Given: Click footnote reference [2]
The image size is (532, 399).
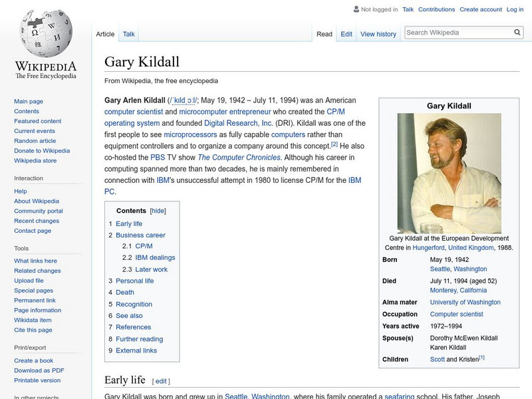Looking at the screenshot, I should (x=334, y=144).
